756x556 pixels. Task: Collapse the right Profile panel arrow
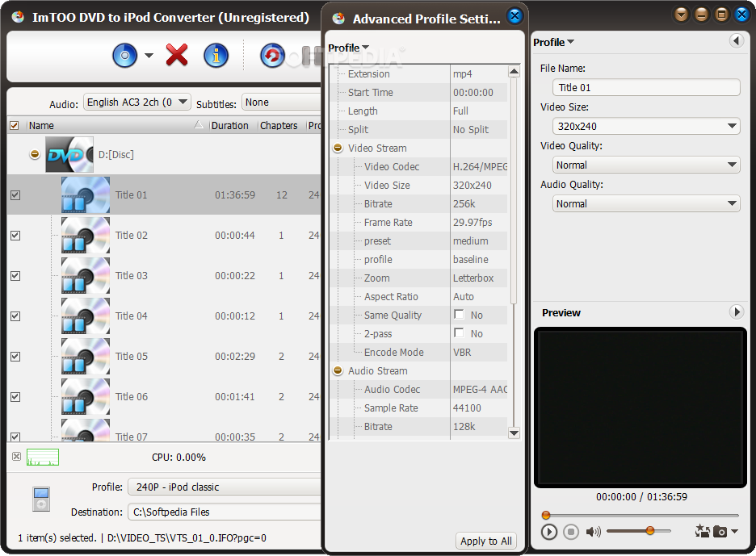point(737,41)
